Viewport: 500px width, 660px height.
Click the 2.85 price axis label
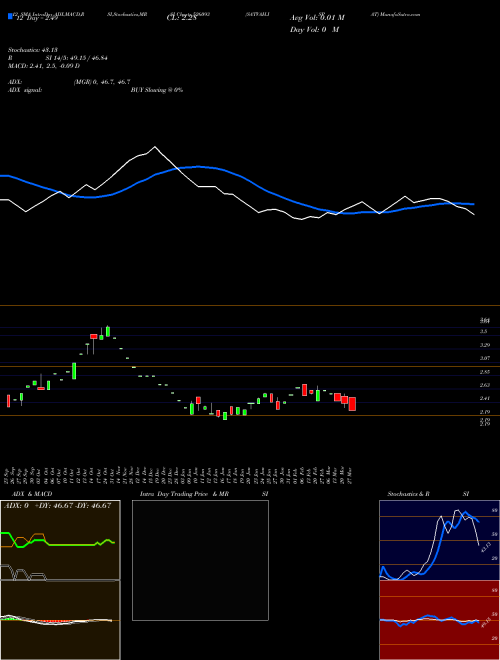pyautogui.click(x=485, y=372)
